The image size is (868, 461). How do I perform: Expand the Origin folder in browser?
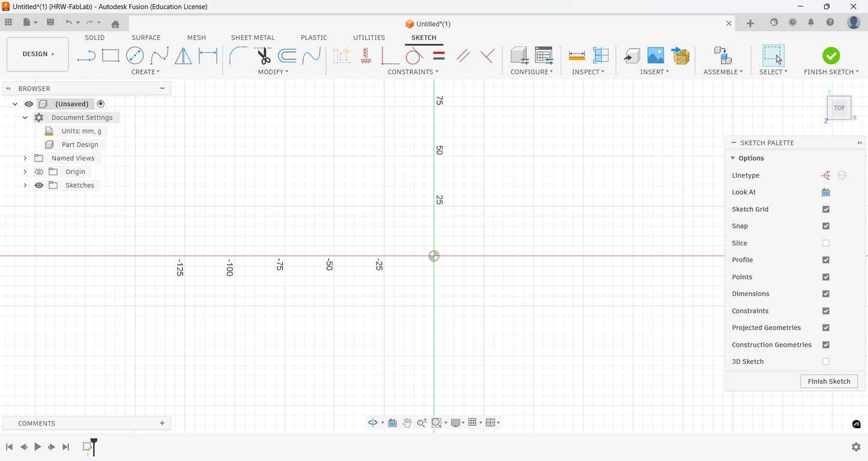(25, 172)
